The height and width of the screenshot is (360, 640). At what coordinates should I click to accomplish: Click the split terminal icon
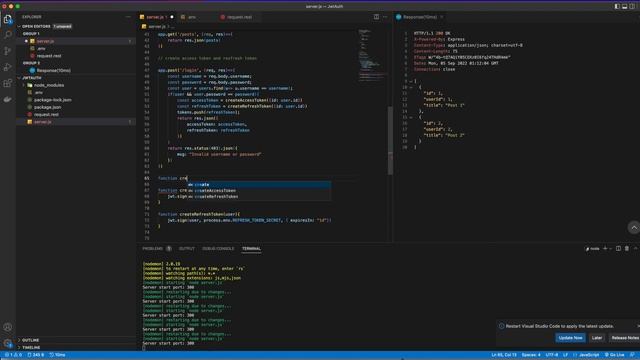pyautogui.click(x=618, y=248)
